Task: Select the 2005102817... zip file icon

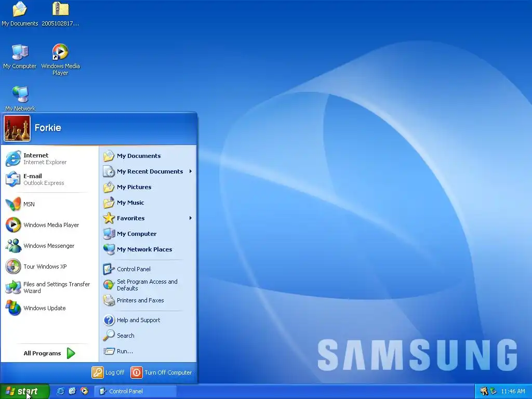Action: point(60,14)
